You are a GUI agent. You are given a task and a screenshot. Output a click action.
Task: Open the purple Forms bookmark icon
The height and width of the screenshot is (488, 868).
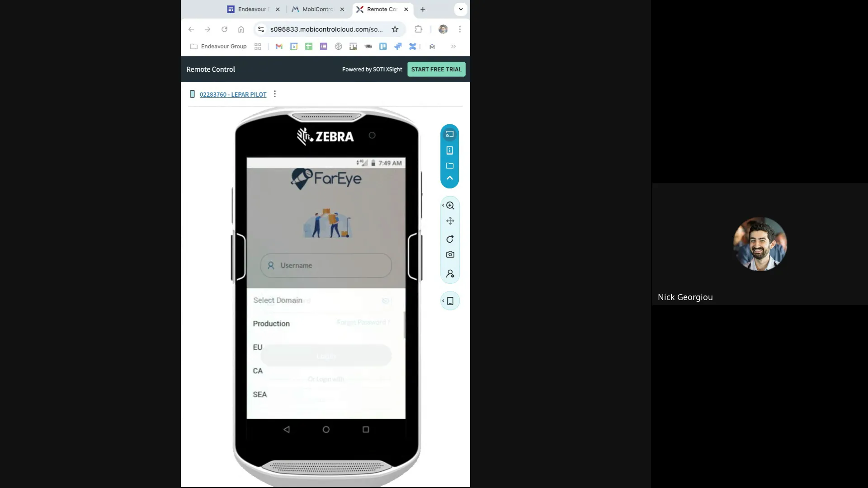coord(324,47)
